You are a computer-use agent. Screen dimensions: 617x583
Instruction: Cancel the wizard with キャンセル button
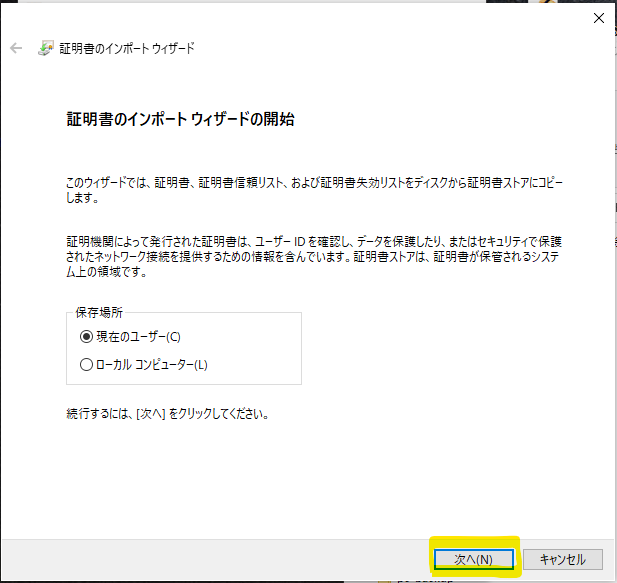click(x=563, y=559)
